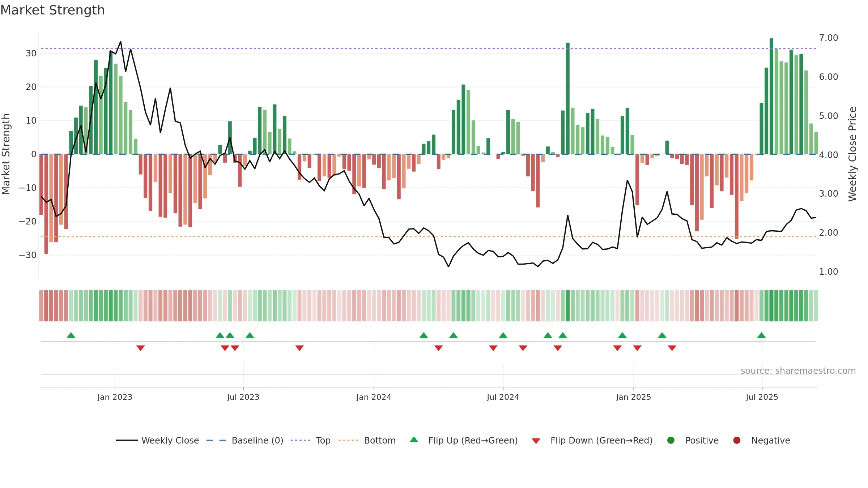Click the Jul 2023 x-axis label
The width and height of the screenshot is (868, 488).
point(243,397)
